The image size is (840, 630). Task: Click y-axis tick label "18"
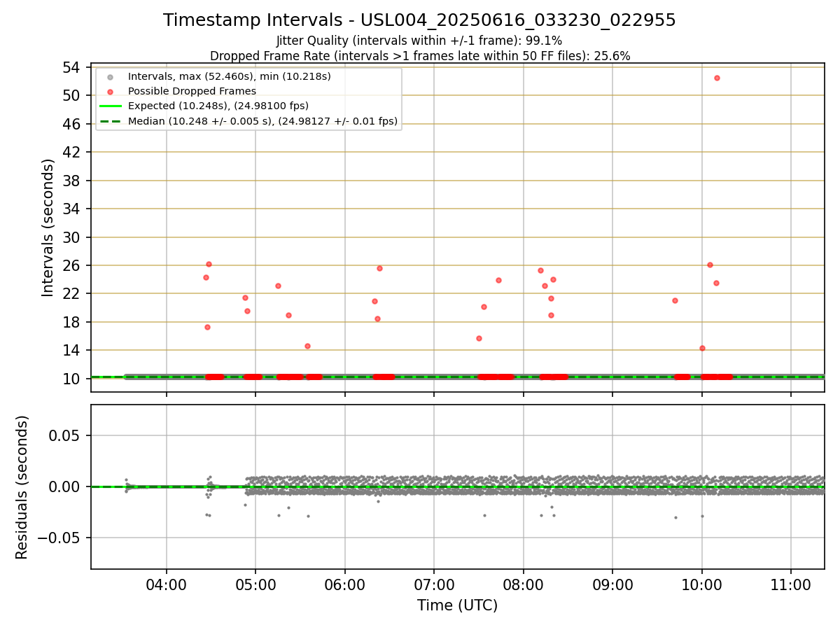72,323
